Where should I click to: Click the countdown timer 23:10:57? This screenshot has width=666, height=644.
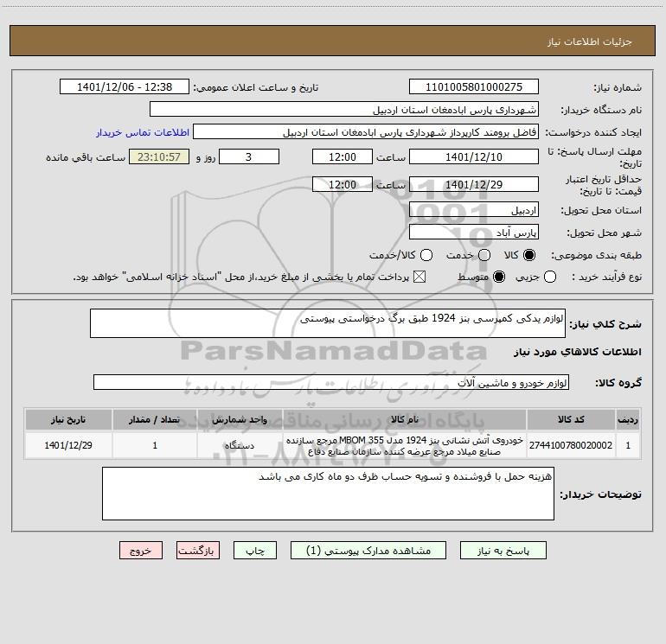click(159, 156)
